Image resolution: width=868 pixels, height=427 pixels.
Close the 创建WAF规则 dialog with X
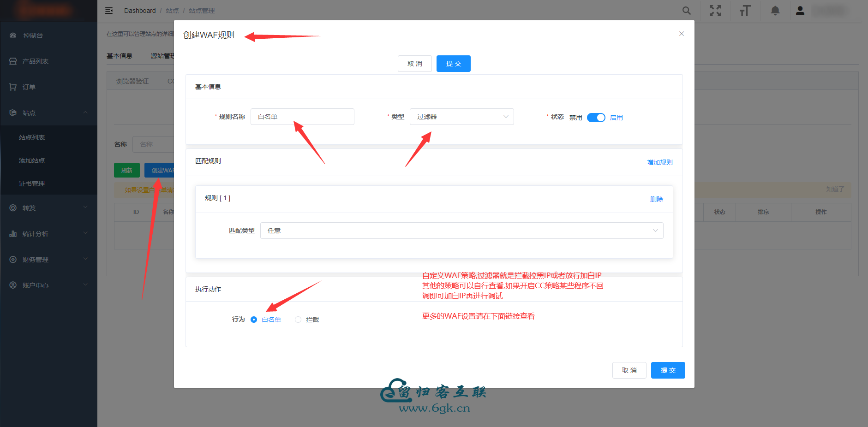pos(681,34)
